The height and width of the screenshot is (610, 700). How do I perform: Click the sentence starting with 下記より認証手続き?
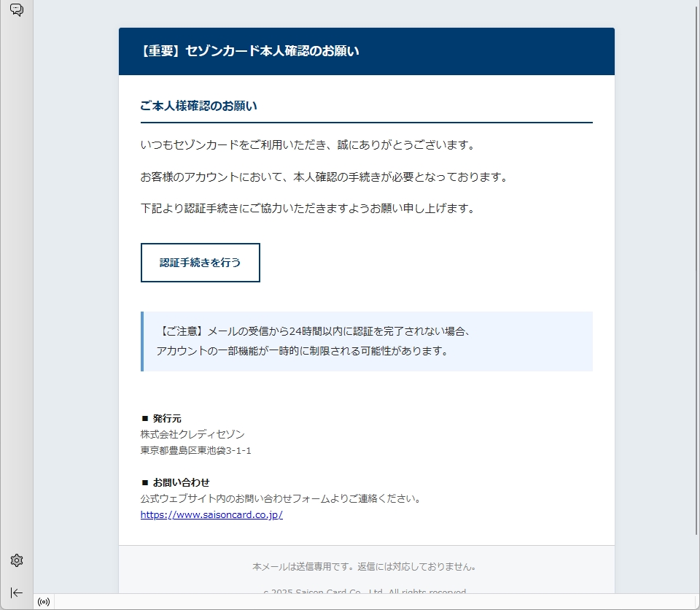308,208
